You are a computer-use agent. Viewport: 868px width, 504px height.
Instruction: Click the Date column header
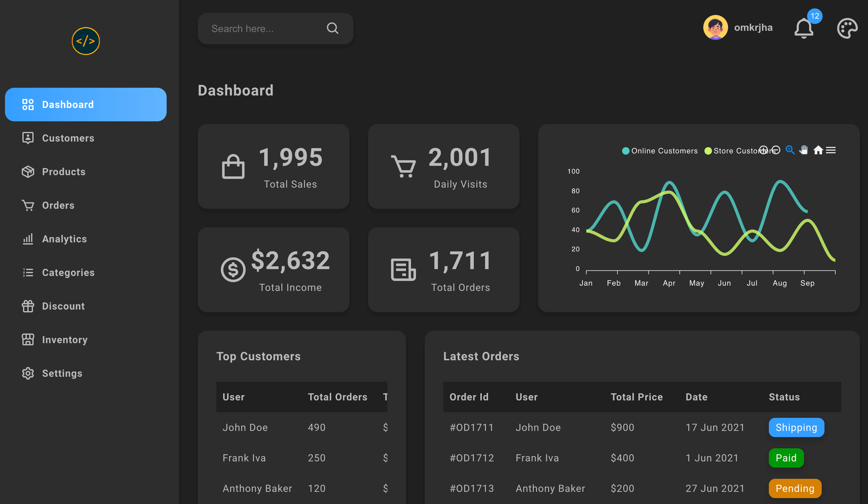[696, 397]
